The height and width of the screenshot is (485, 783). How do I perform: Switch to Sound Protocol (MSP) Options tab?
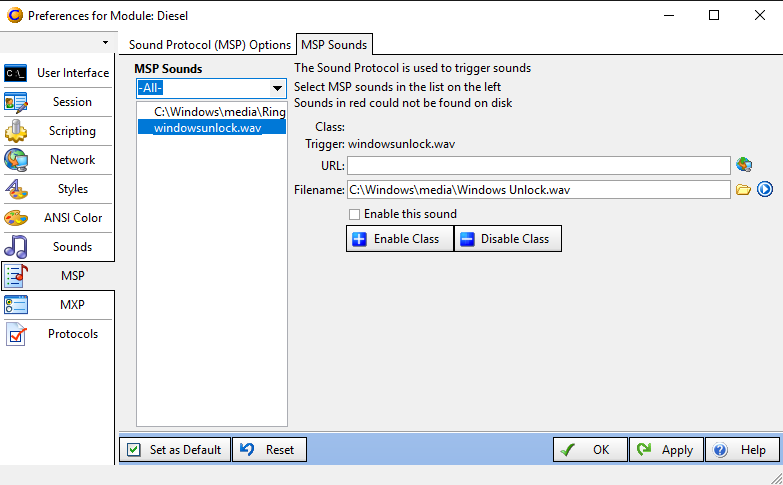click(x=210, y=45)
